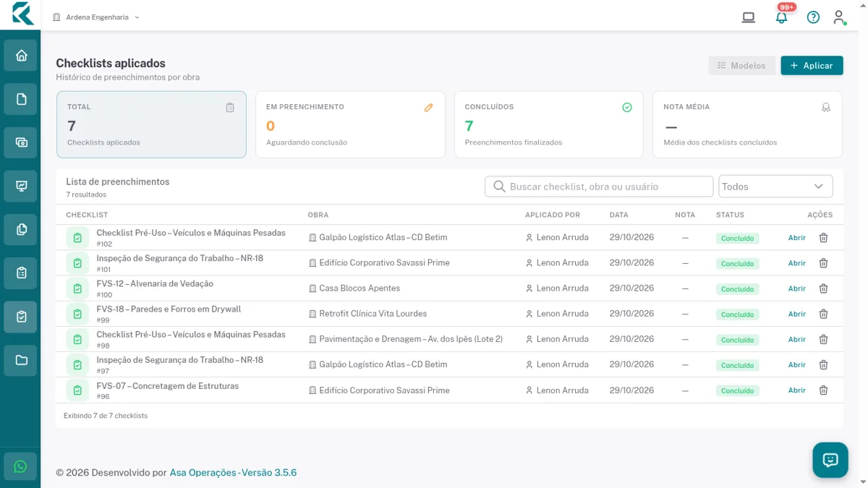Viewport: 868px width, 488px height.
Task: Delete checklist #96 with trash icon
Action: point(823,390)
